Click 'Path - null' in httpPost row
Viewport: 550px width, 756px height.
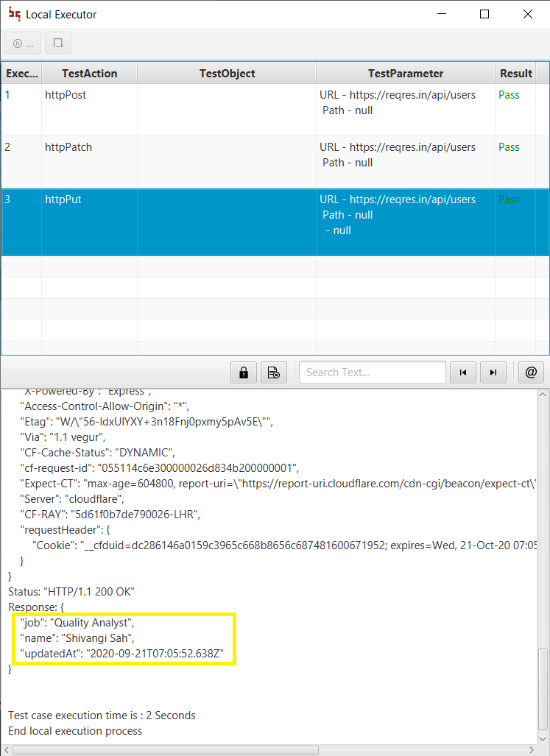click(348, 110)
